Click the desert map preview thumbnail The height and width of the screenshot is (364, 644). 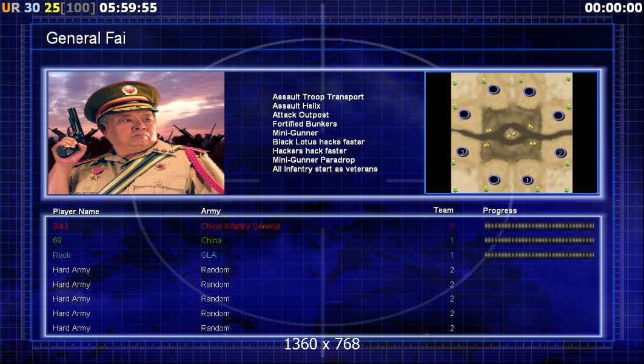tap(511, 133)
